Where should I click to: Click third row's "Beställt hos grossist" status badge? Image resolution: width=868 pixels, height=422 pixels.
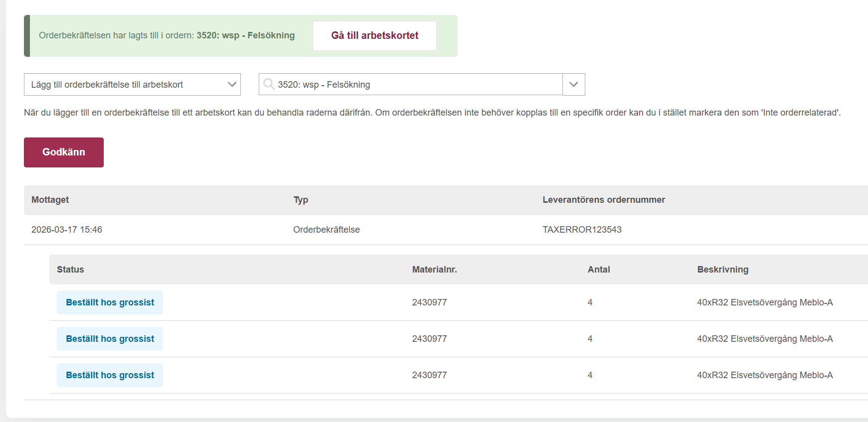point(110,375)
